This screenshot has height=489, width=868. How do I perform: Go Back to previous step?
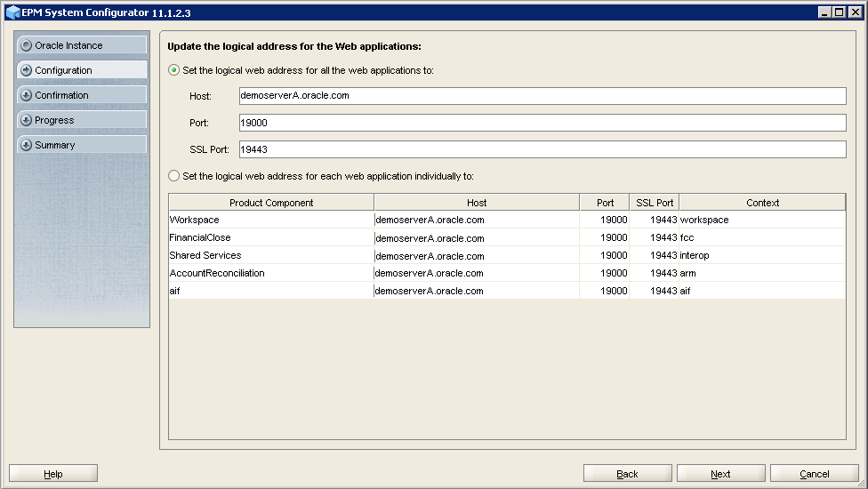click(627, 474)
